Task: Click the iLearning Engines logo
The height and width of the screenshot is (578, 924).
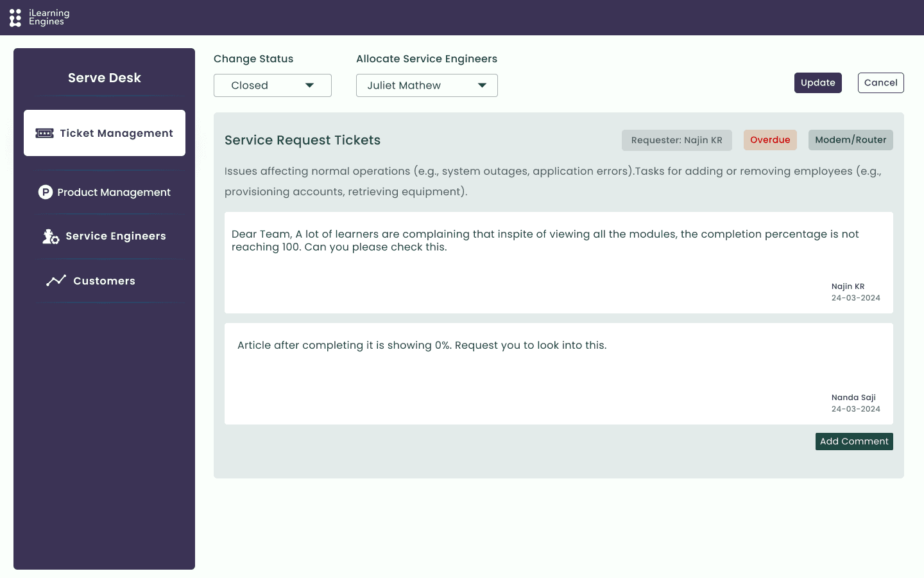Action: [x=39, y=17]
